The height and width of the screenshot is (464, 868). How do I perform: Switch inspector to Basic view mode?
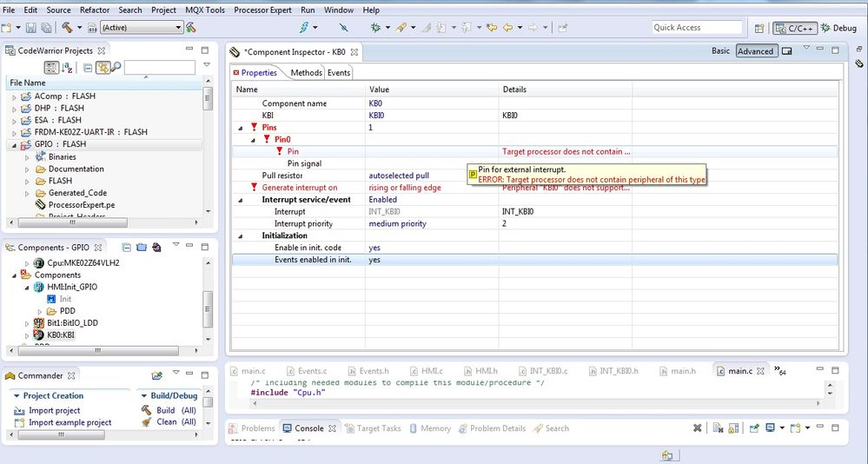720,51
